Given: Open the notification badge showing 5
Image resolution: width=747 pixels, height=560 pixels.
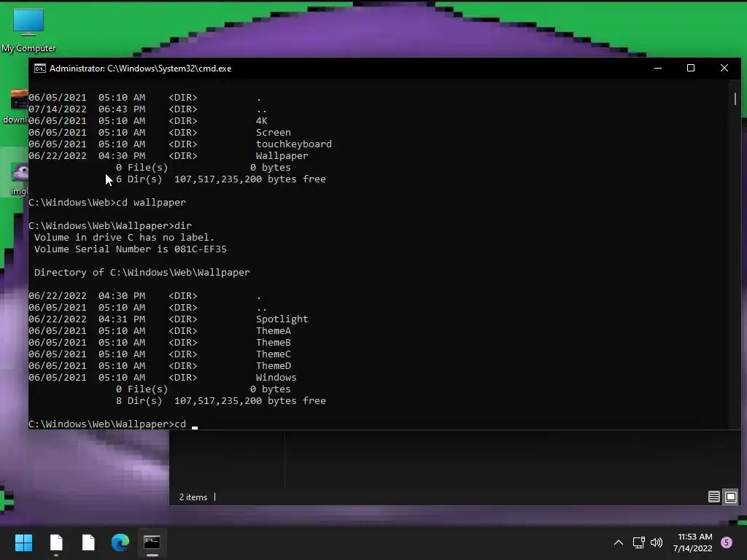Looking at the screenshot, I should (x=727, y=542).
